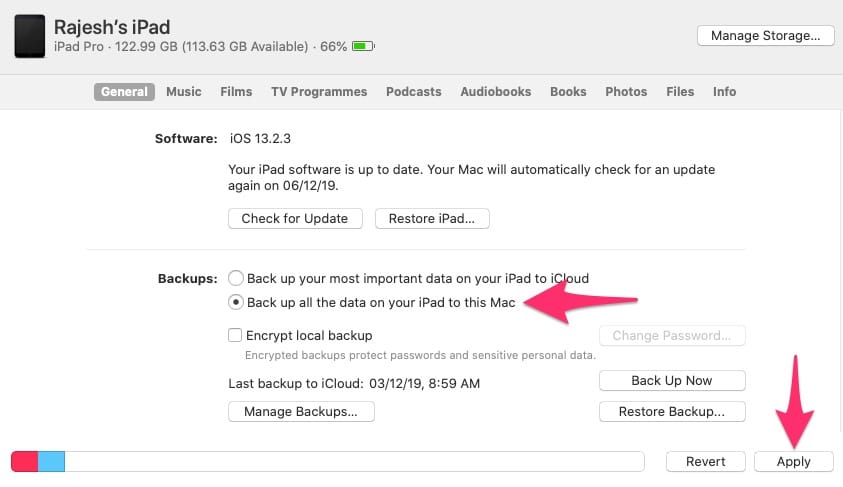This screenshot has height=487, width=843.
Task: Open the Films tab
Action: point(236,91)
